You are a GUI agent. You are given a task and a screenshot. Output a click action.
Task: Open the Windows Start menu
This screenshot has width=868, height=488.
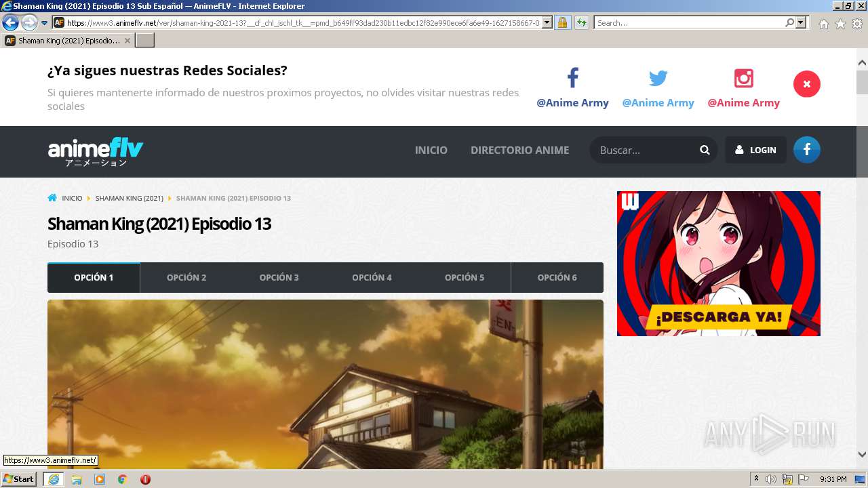tap(19, 479)
